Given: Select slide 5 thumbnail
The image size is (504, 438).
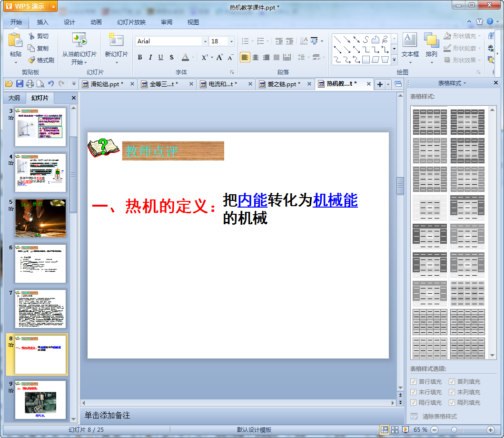Looking at the screenshot, I should click(40, 219).
